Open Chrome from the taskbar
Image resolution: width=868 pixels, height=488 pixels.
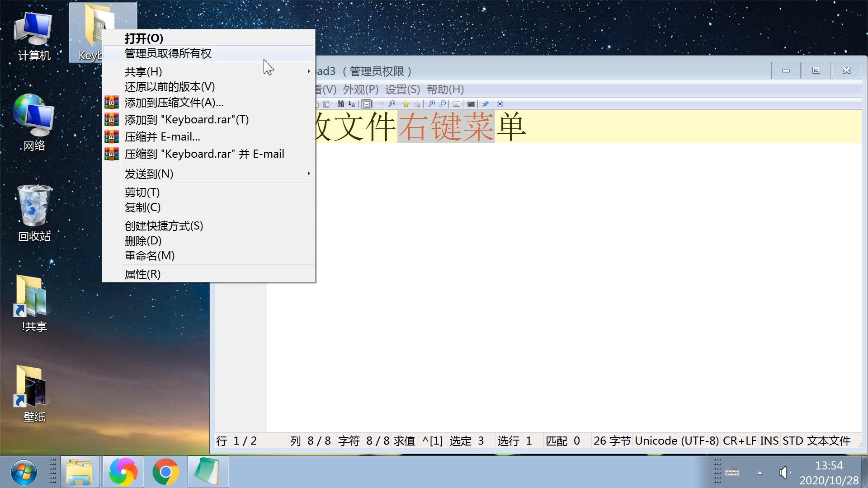click(x=165, y=472)
